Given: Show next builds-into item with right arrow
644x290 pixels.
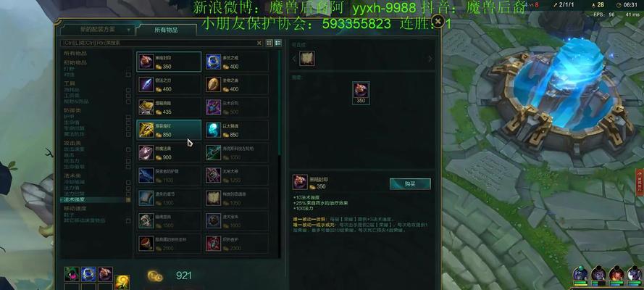Looking at the screenshot, I should [x=430, y=59].
